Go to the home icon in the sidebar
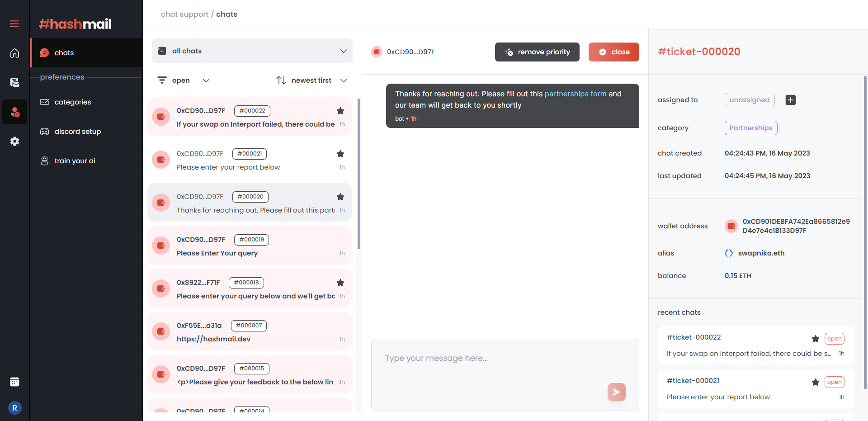The image size is (868, 421). coord(14,53)
